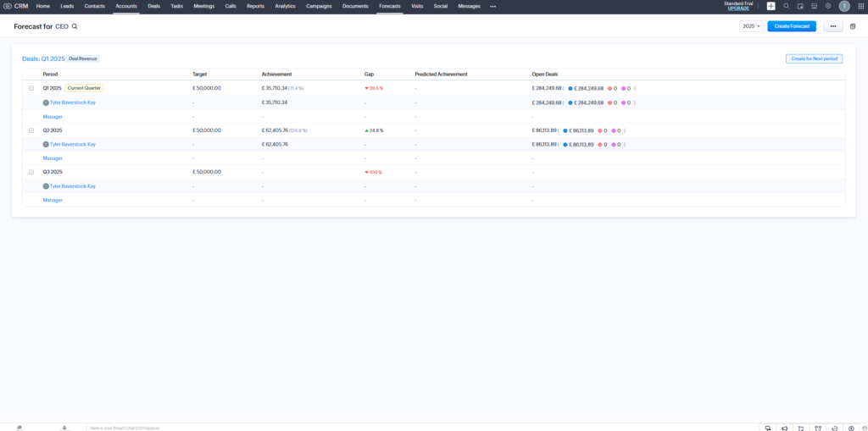The height and width of the screenshot is (431, 868).
Task: Click green up arrow gap 24.8 %
Action: pyautogui.click(x=366, y=130)
